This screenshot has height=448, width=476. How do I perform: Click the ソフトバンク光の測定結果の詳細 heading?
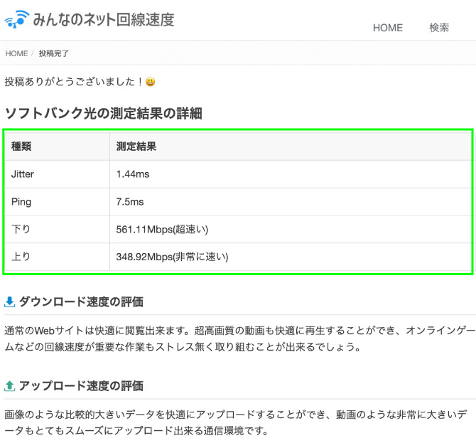(104, 113)
